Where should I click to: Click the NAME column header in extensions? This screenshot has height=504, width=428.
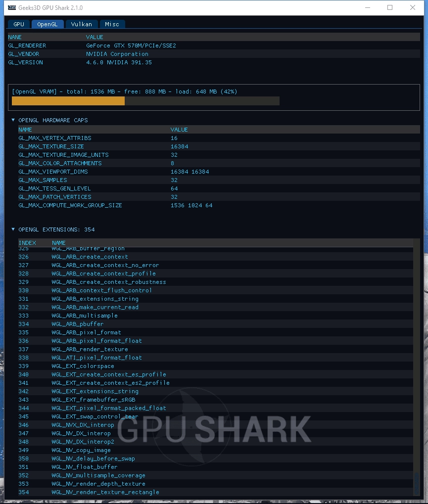[58, 243]
